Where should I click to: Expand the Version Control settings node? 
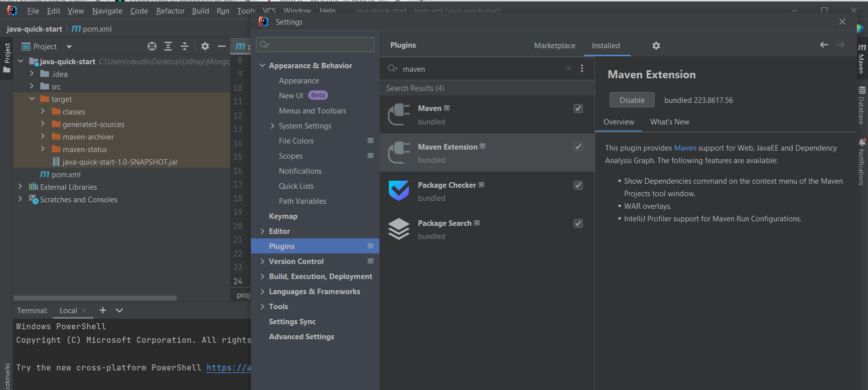coord(262,262)
